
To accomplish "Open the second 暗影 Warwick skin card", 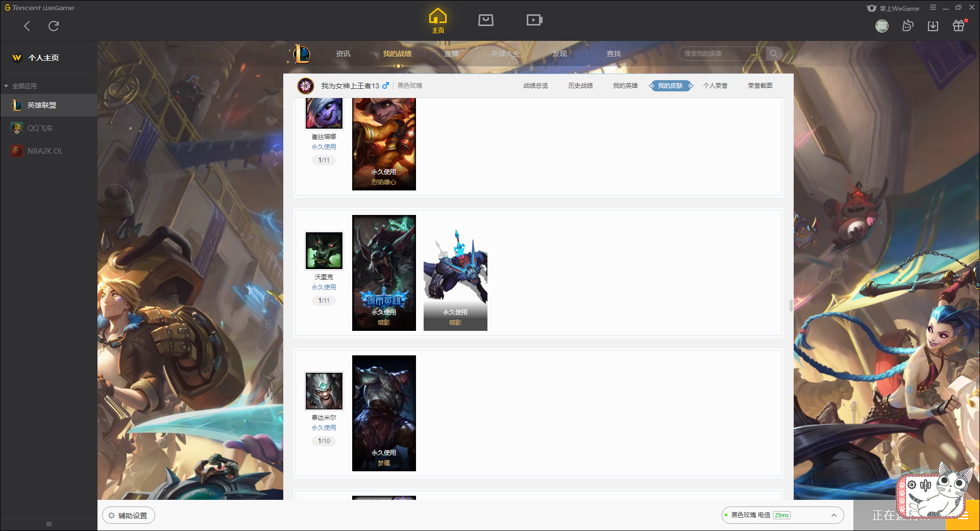I will click(455, 273).
